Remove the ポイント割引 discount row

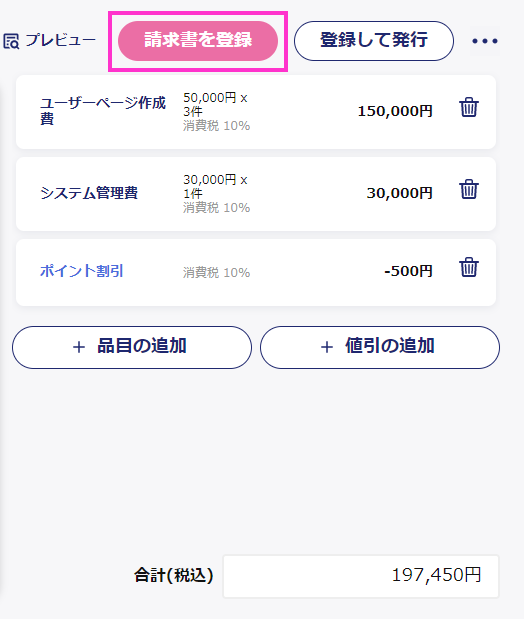coord(469,267)
